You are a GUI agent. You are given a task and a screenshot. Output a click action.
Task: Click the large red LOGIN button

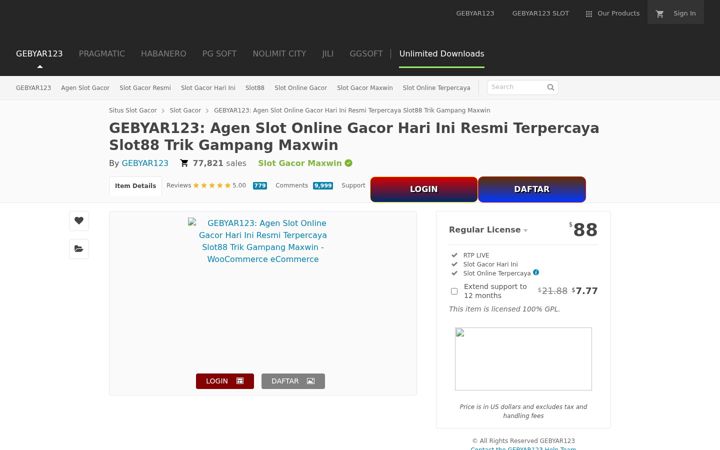pyautogui.click(x=424, y=189)
